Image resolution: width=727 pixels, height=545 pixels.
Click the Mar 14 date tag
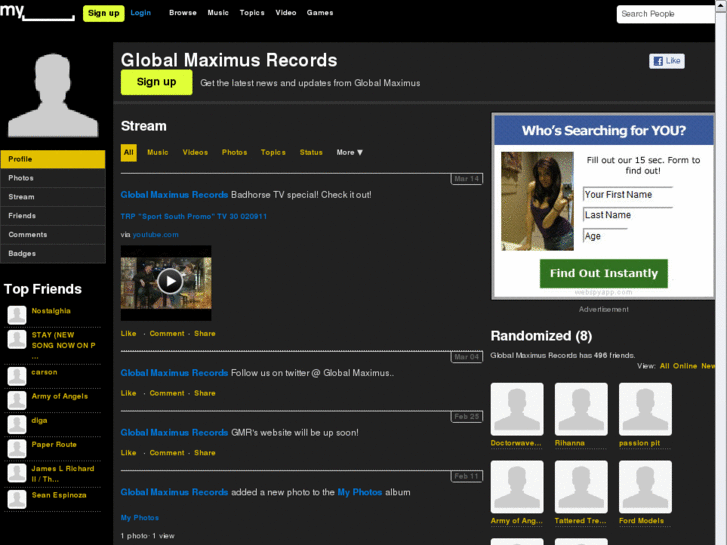point(467,179)
